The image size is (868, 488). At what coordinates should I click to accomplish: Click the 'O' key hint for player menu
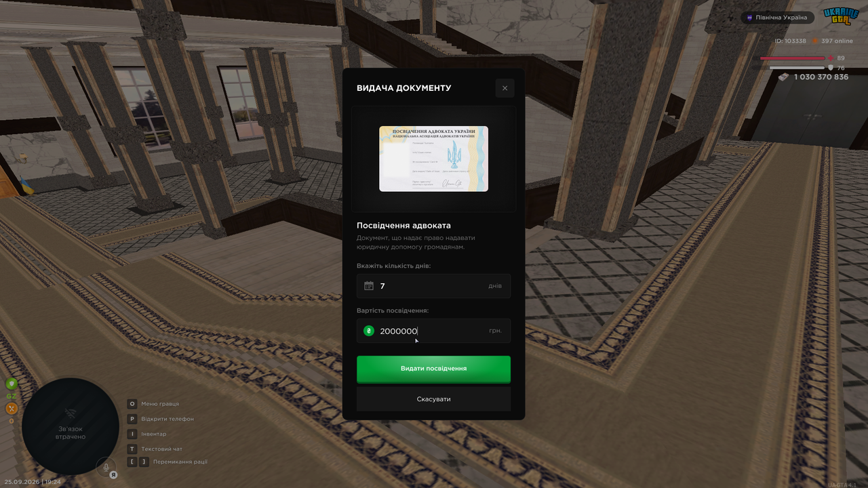coord(132,404)
